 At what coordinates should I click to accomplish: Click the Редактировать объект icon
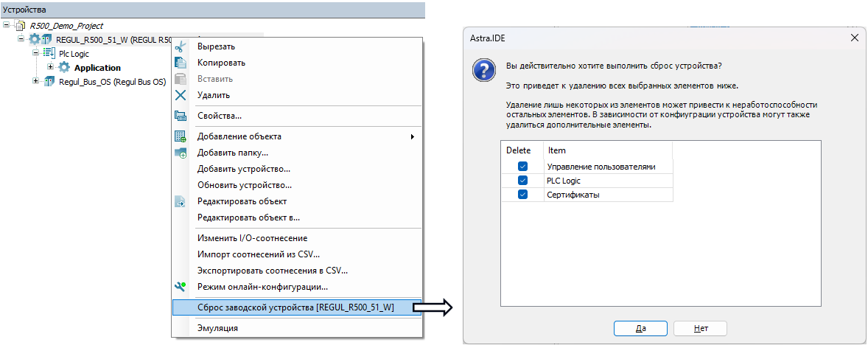tap(181, 201)
